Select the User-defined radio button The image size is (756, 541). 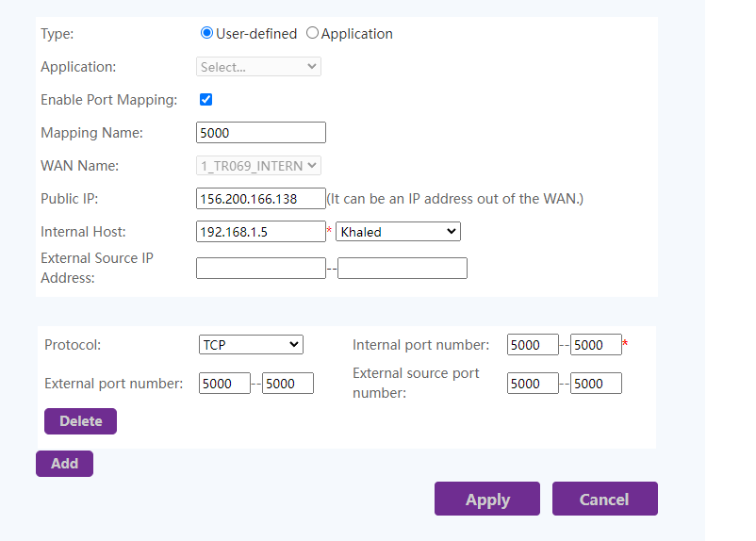(x=206, y=33)
